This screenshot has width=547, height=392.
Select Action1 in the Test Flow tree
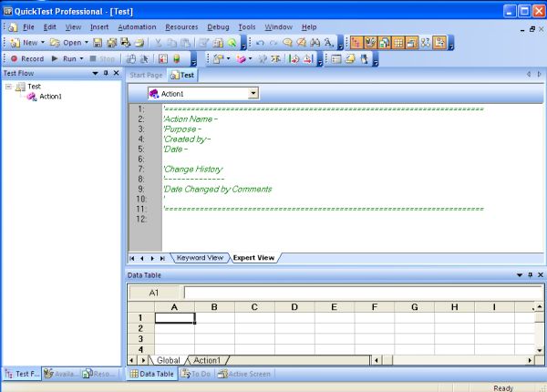tap(50, 97)
